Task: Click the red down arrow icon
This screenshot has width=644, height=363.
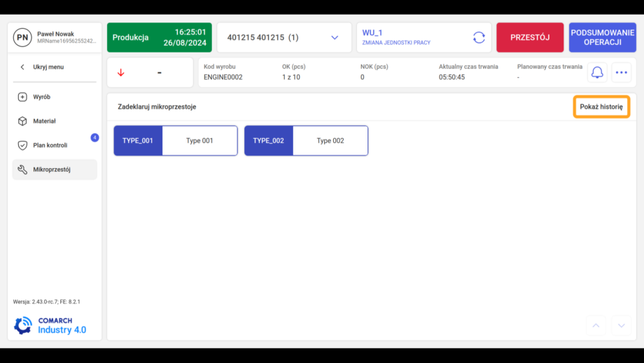Action: click(x=120, y=73)
